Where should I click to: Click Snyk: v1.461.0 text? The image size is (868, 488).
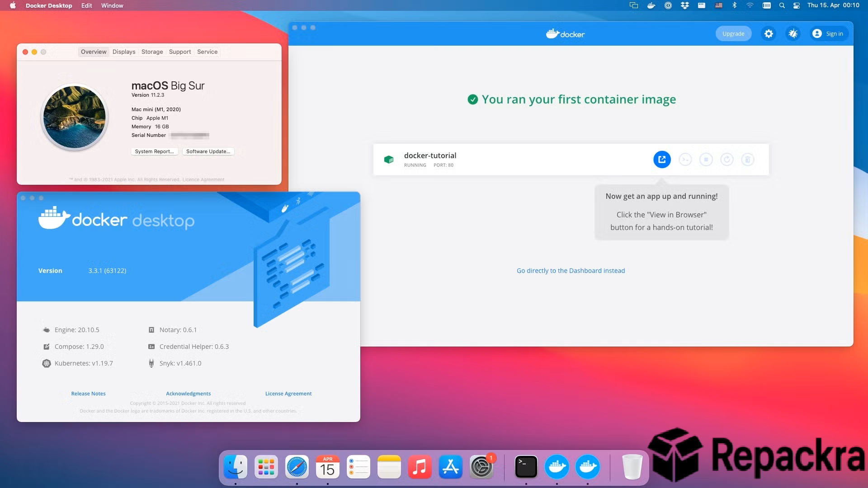[180, 363]
